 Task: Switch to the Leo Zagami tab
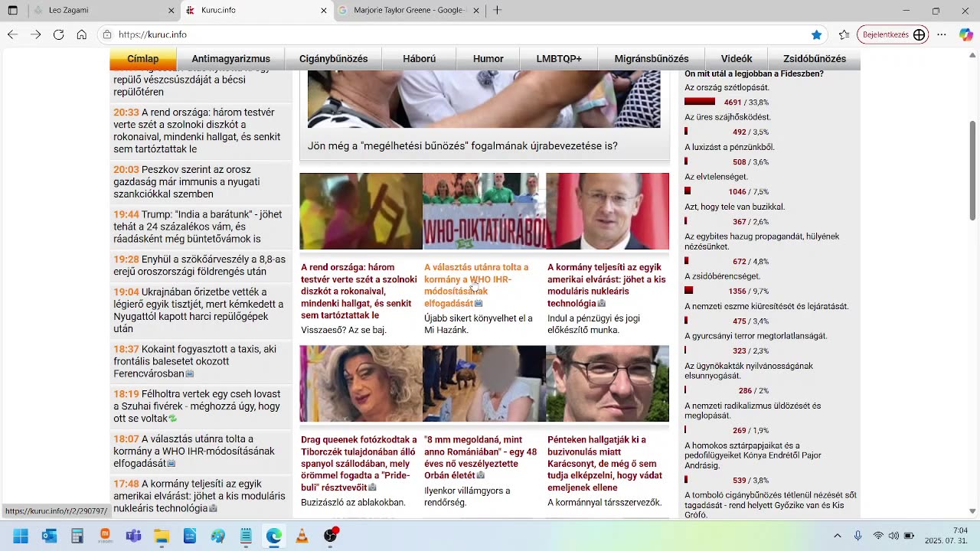coord(103,11)
